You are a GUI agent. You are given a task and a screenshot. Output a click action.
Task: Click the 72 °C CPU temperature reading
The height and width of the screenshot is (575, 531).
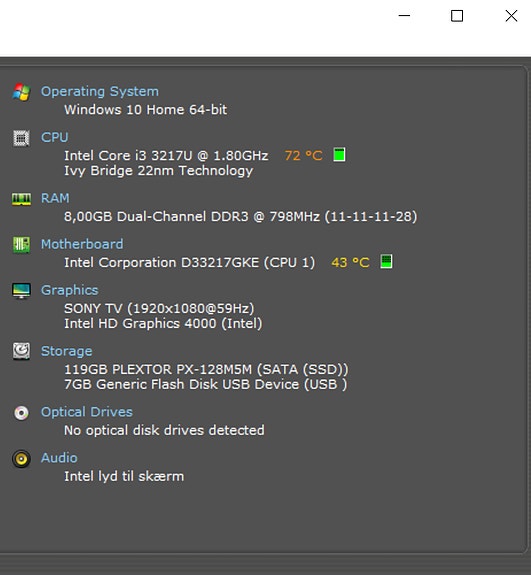click(x=304, y=155)
